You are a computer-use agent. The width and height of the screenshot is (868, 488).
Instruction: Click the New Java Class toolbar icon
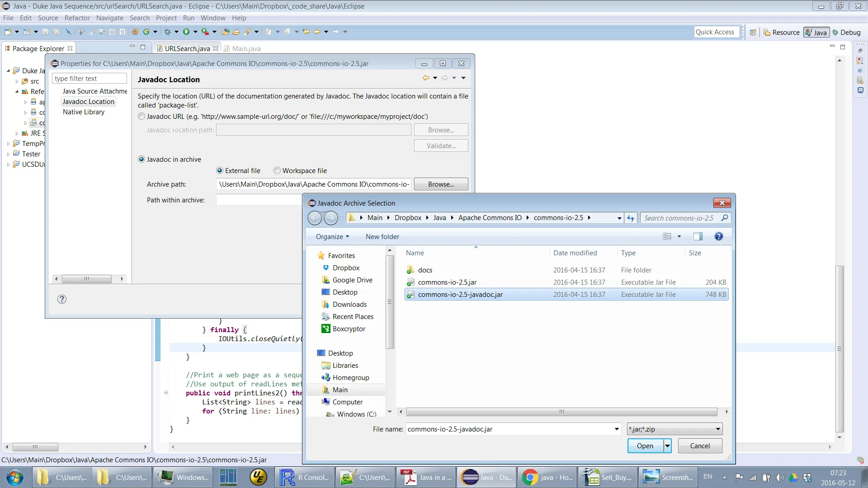point(146,32)
